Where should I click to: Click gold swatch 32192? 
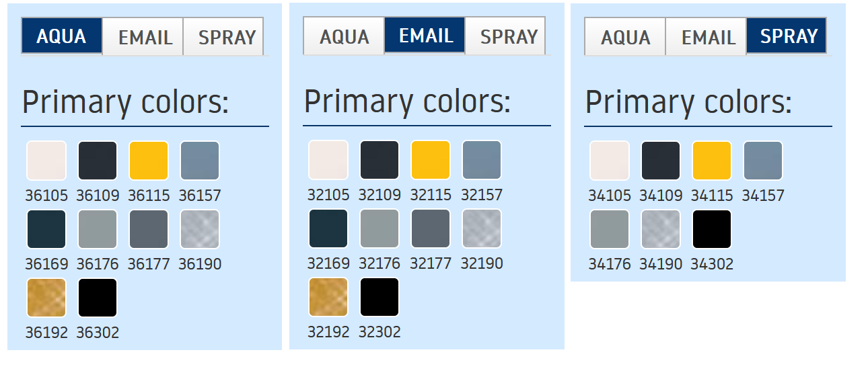tap(328, 297)
